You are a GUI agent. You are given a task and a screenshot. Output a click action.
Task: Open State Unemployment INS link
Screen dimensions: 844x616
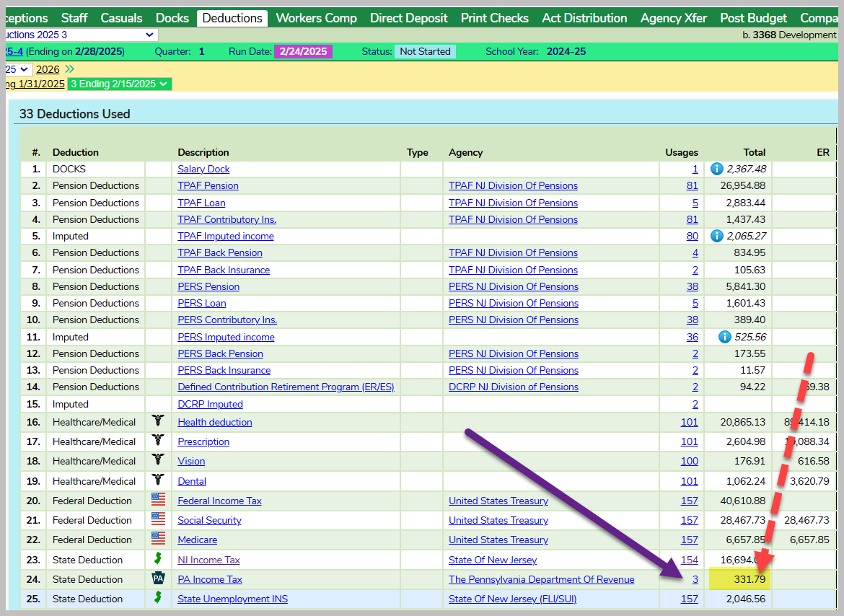[232, 599]
